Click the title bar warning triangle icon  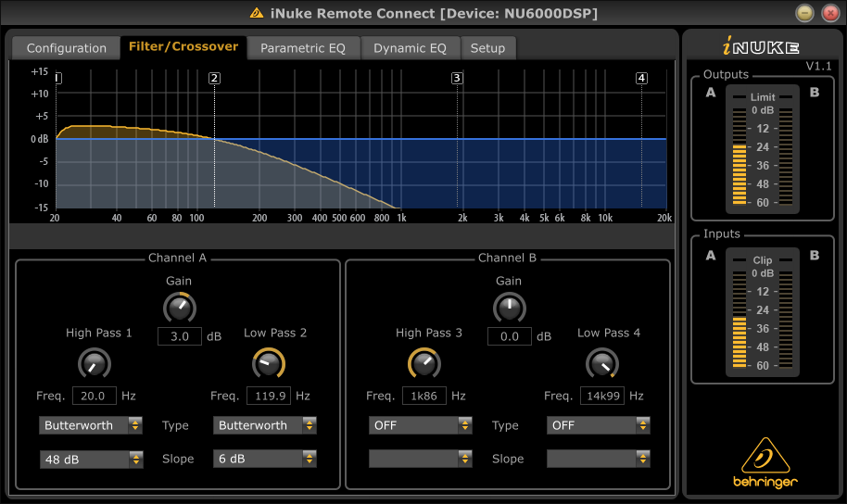[257, 13]
